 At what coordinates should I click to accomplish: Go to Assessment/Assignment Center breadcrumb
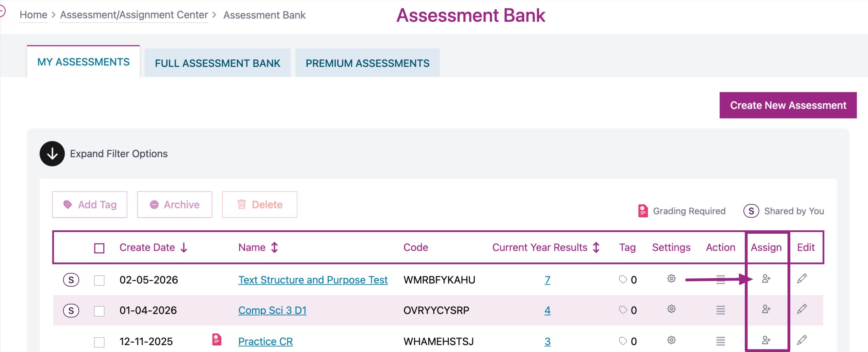[134, 15]
